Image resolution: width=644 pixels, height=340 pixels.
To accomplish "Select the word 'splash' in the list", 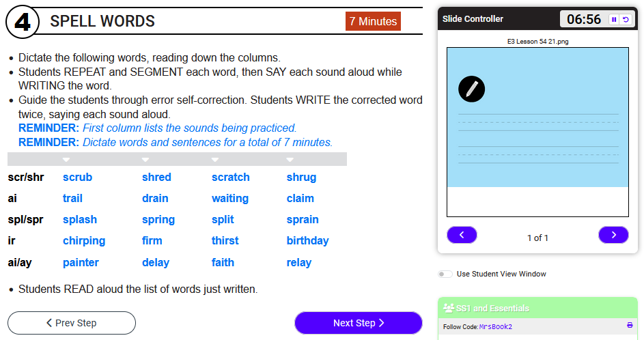I will (x=80, y=220).
